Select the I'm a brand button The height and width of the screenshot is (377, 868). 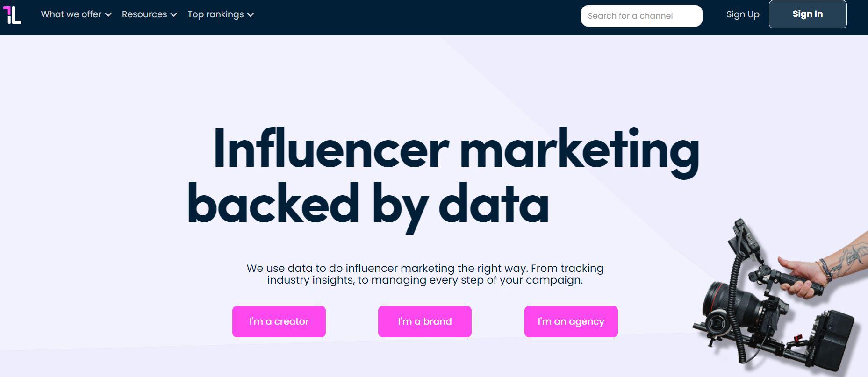tap(424, 321)
